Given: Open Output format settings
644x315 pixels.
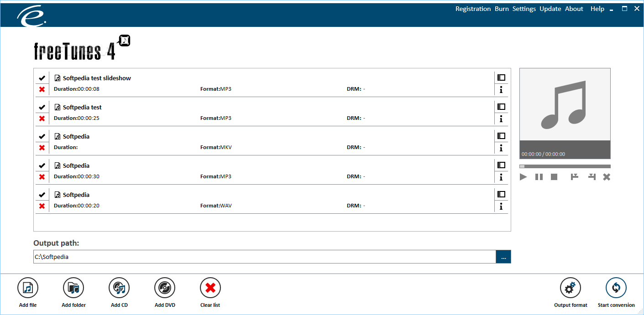Looking at the screenshot, I should click(571, 288).
